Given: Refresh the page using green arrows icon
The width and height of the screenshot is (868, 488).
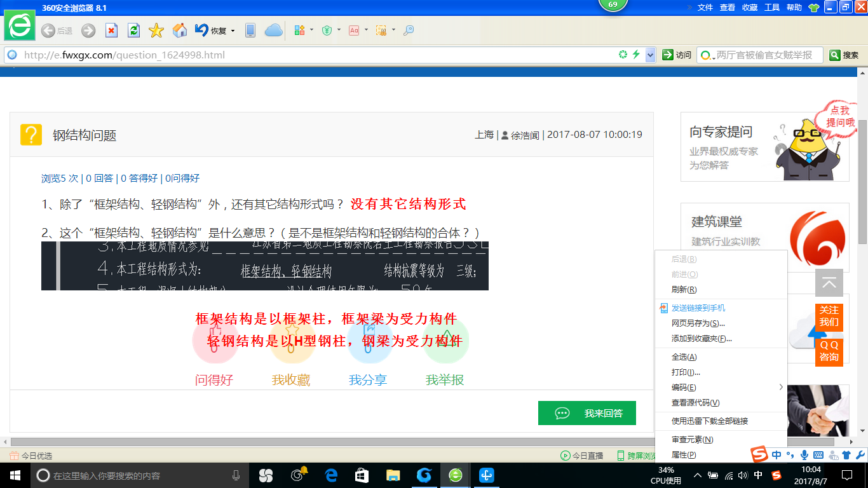Looking at the screenshot, I should 133,30.
